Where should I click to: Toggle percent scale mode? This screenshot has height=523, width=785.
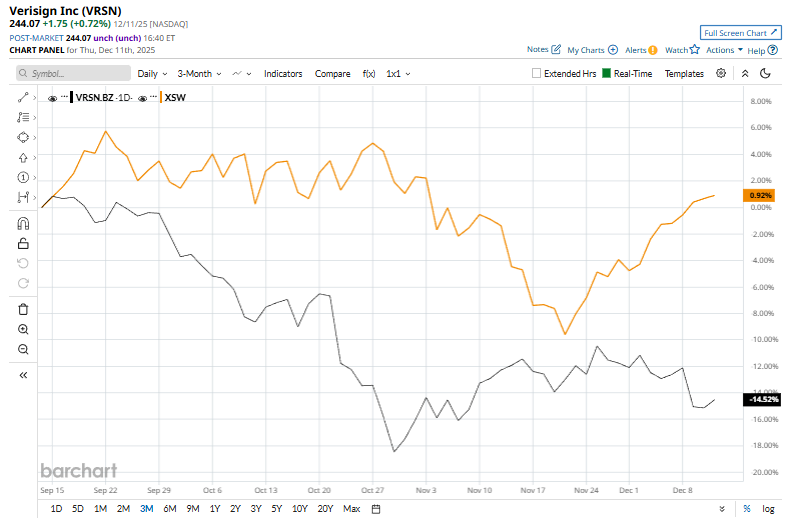pos(747,509)
